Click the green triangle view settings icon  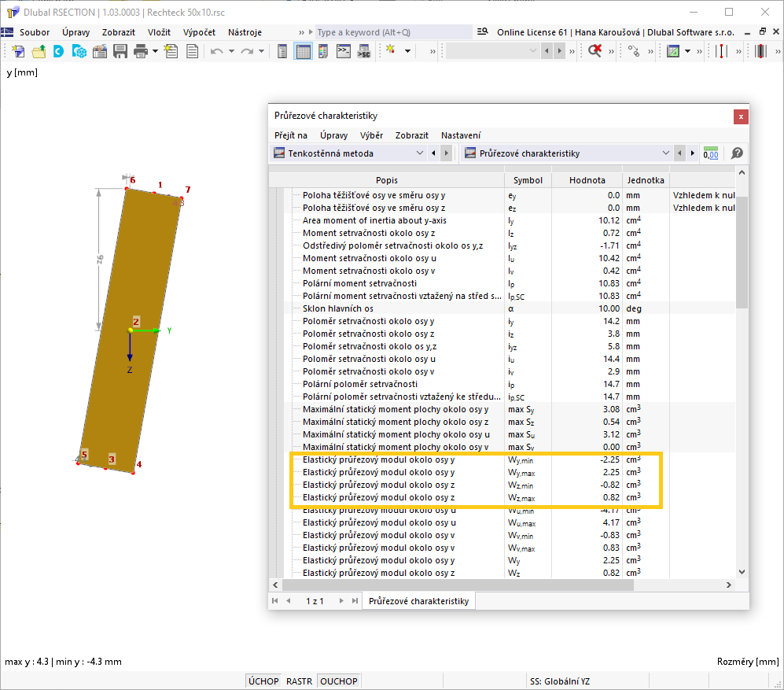(x=673, y=51)
